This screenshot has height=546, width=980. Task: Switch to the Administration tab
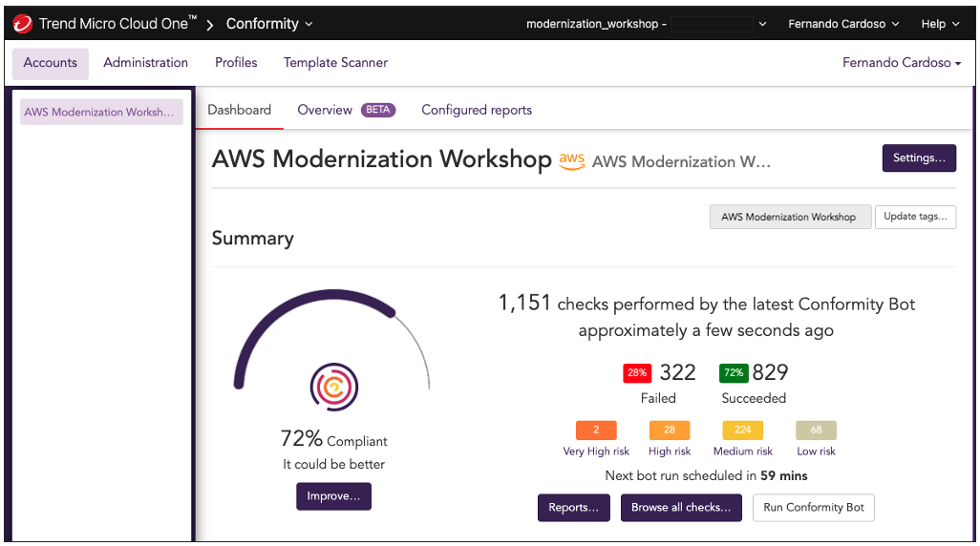145,62
